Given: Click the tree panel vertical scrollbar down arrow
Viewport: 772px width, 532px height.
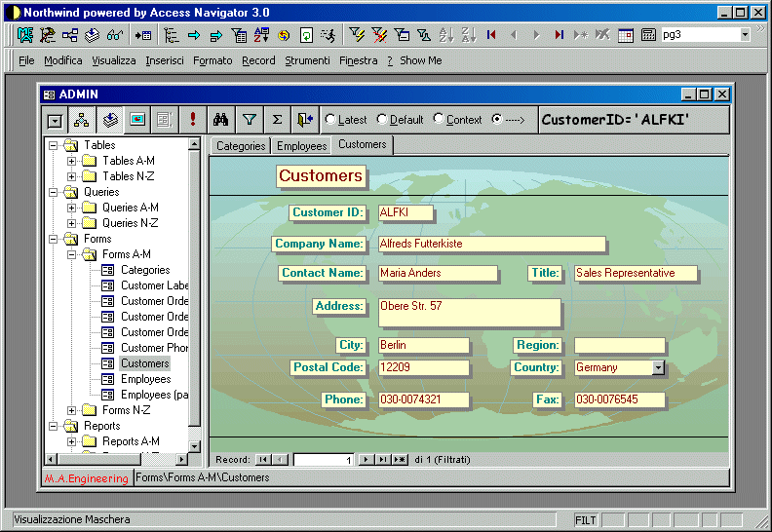Looking at the screenshot, I should (195, 444).
